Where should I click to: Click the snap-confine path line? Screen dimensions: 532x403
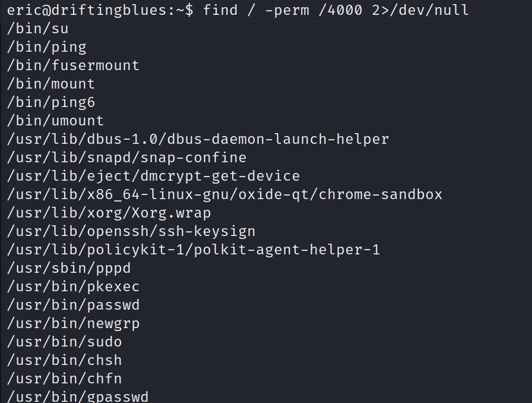[x=126, y=158]
